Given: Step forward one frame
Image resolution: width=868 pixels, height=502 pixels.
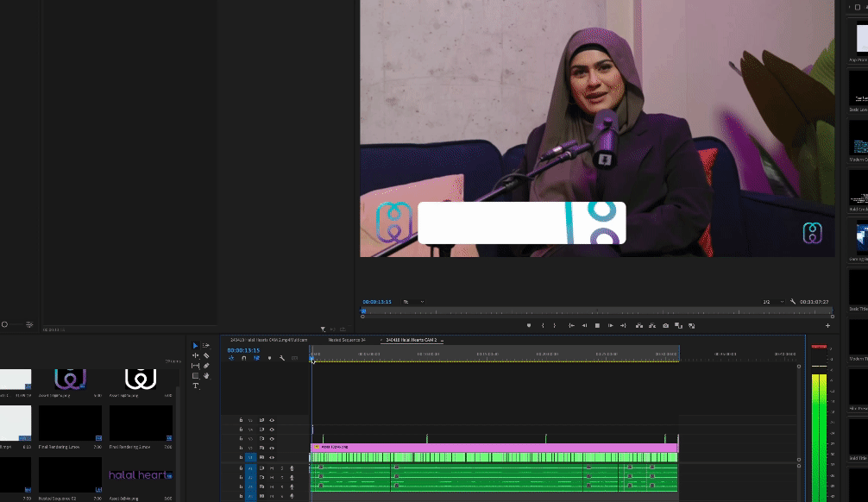Looking at the screenshot, I should [x=610, y=325].
